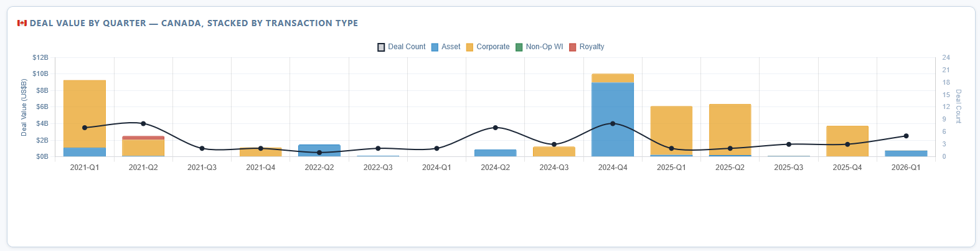Click the deal count point at 2024-Q4
The height and width of the screenshot is (251, 980).
[x=613, y=123]
